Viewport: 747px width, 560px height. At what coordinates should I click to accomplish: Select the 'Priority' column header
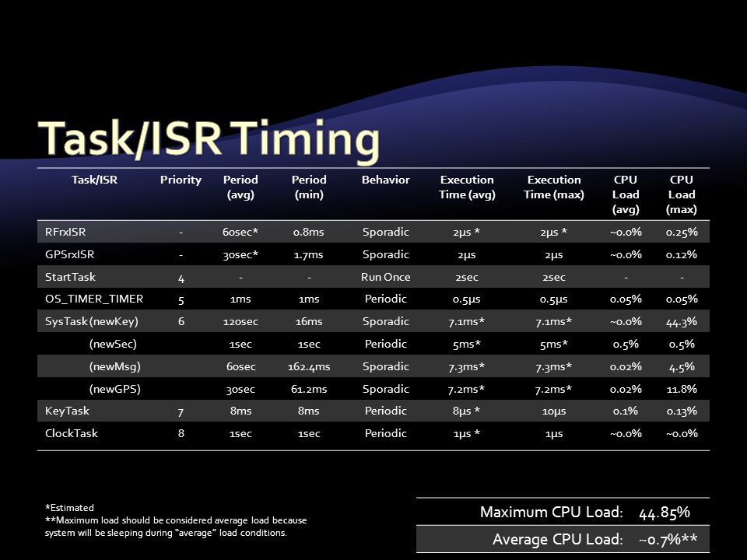point(181,180)
